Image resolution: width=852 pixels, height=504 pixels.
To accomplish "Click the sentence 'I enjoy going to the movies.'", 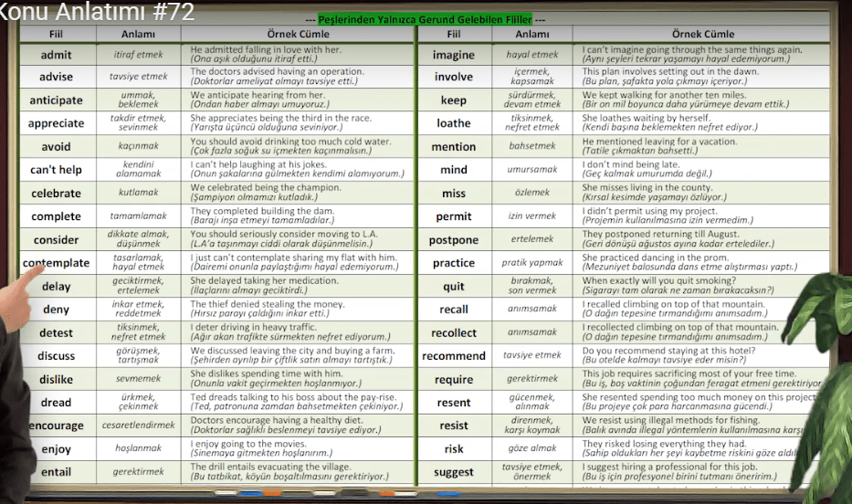I will [x=248, y=444].
